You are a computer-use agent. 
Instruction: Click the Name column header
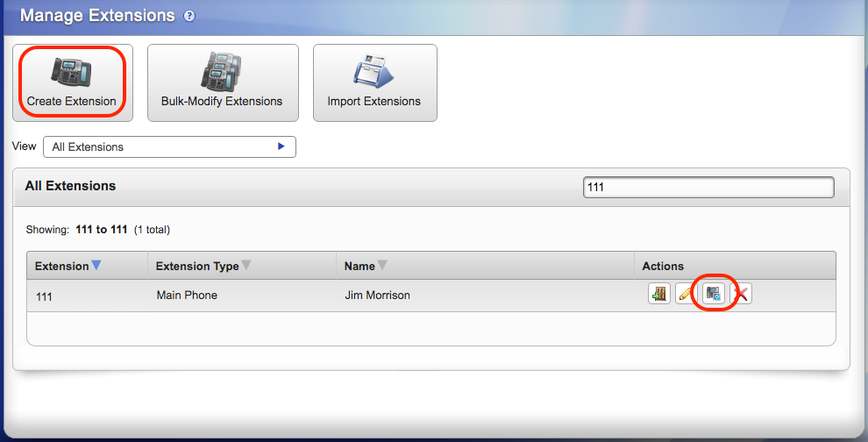click(x=485, y=266)
